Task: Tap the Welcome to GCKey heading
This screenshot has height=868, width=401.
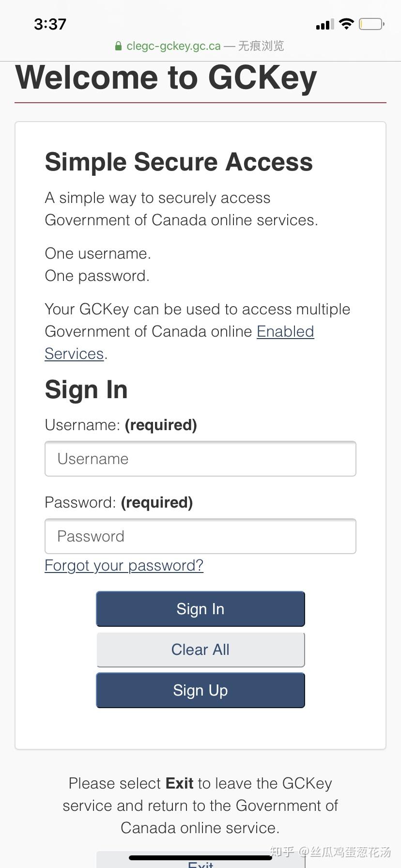Action: pyautogui.click(x=166, y=77)
